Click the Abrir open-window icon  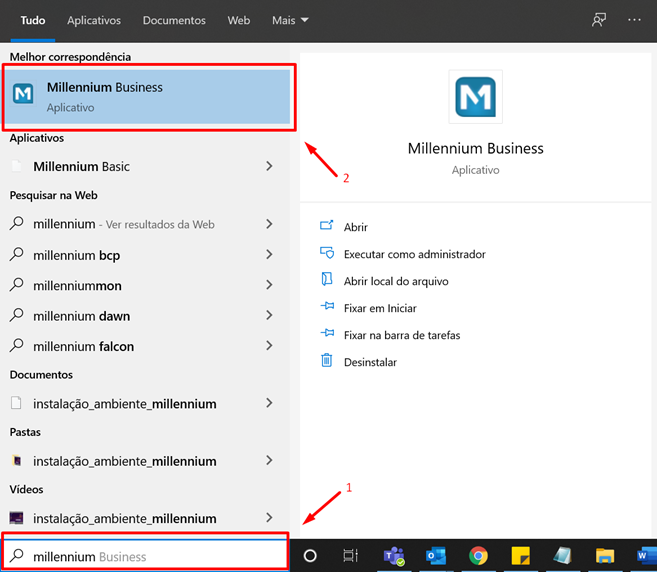(327, 225)
